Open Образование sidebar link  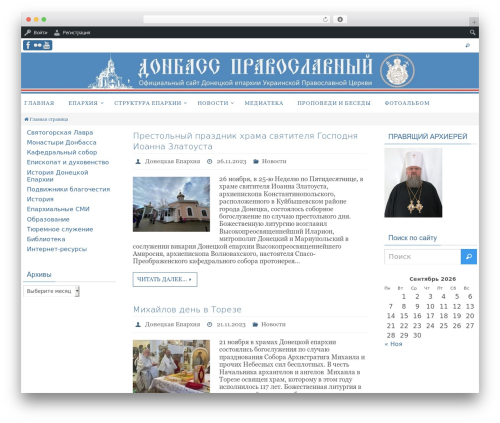(48, 219)
